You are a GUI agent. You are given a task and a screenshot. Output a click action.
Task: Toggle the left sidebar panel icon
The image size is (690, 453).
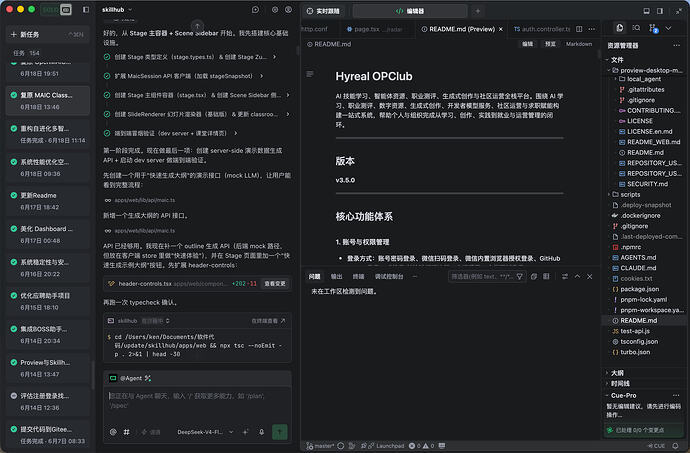86,9
